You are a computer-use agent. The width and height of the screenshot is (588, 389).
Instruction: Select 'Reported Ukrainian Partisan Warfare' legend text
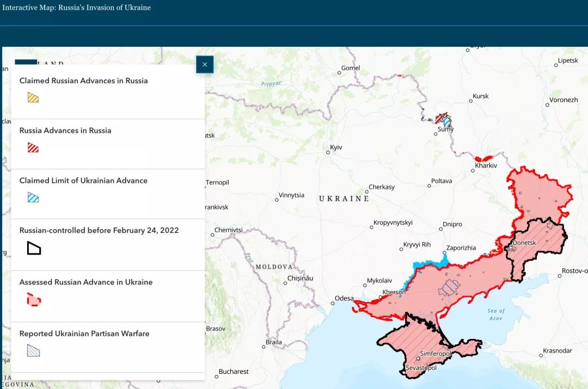(84, 333)
